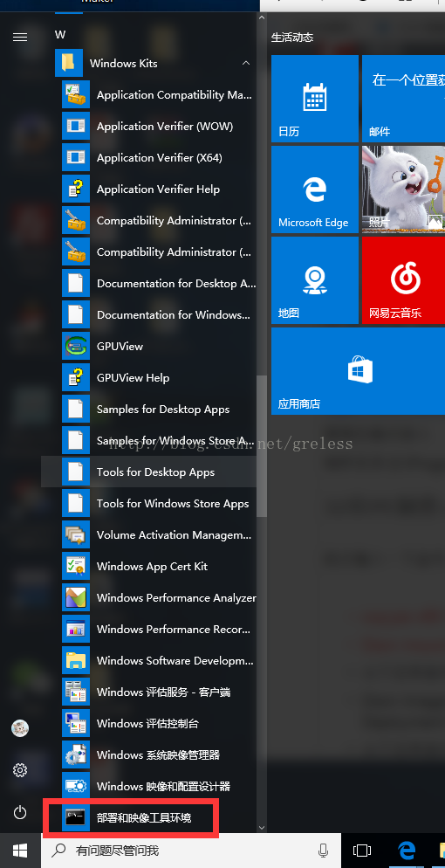Click the Power button icon
Screen dimensions: 445x868
[20, 812]
